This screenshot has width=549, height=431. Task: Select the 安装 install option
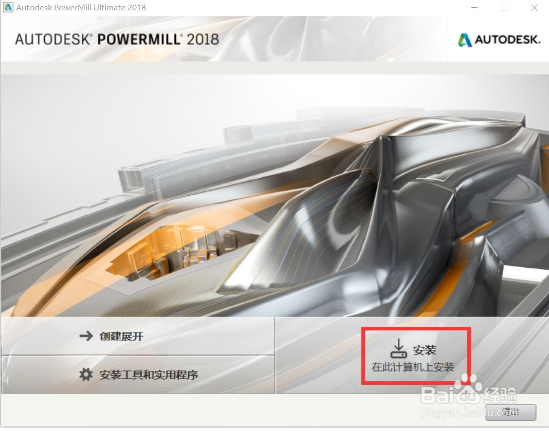[416, 356]
